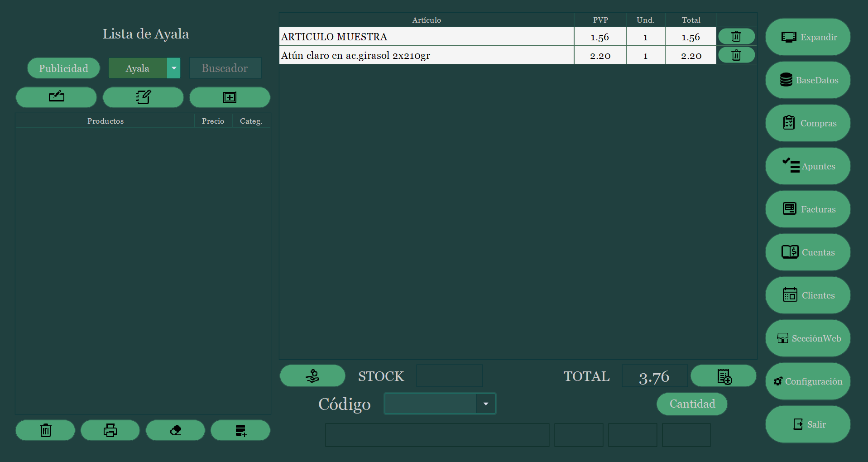Open the Facturas invoices section
868x462 pixels.
(x=808, y=209)
